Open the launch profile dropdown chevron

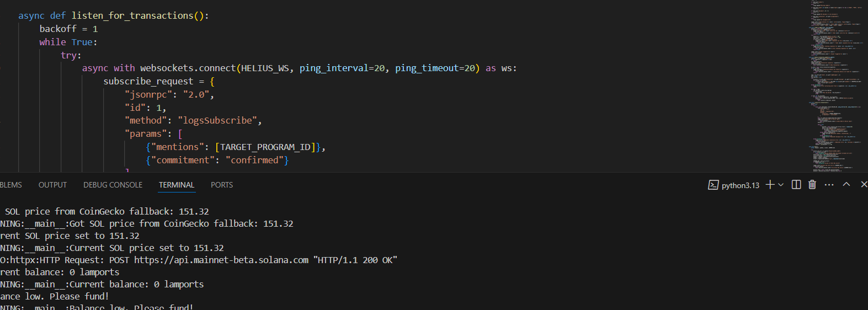point(781,185)
